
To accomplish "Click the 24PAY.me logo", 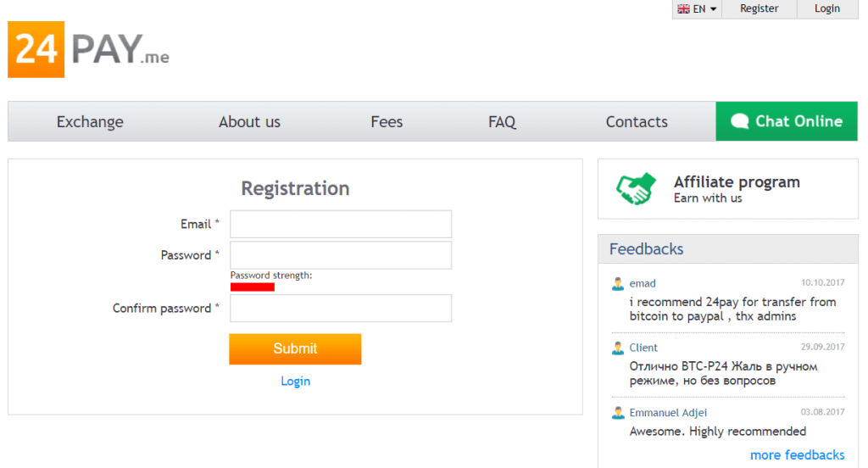I will [88, 50].
